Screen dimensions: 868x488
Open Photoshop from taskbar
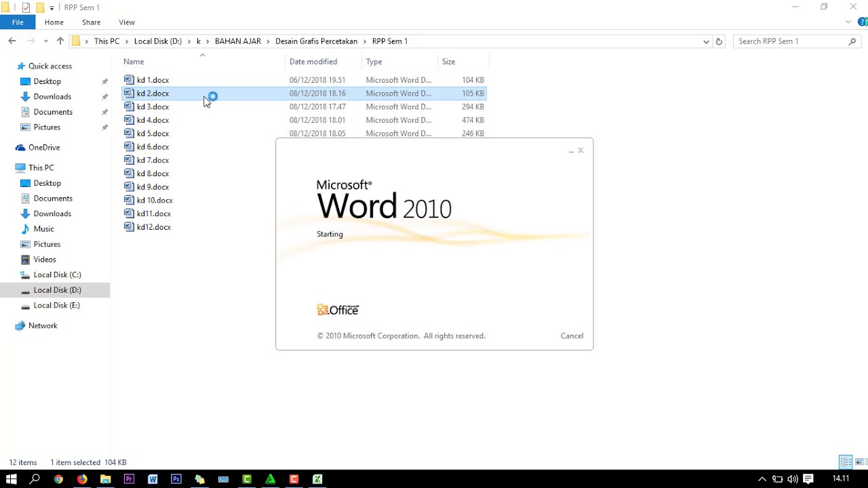tap(176, 479)
